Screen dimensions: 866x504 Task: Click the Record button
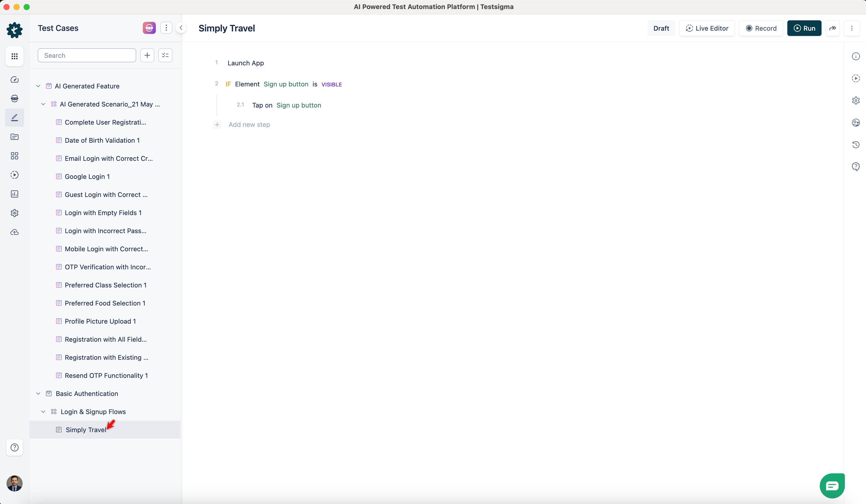click(760, 28)
